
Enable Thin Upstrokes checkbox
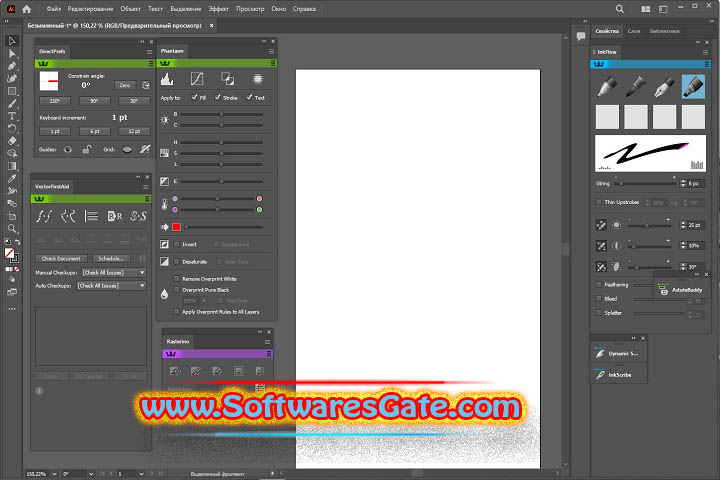[x=598, y=202]
